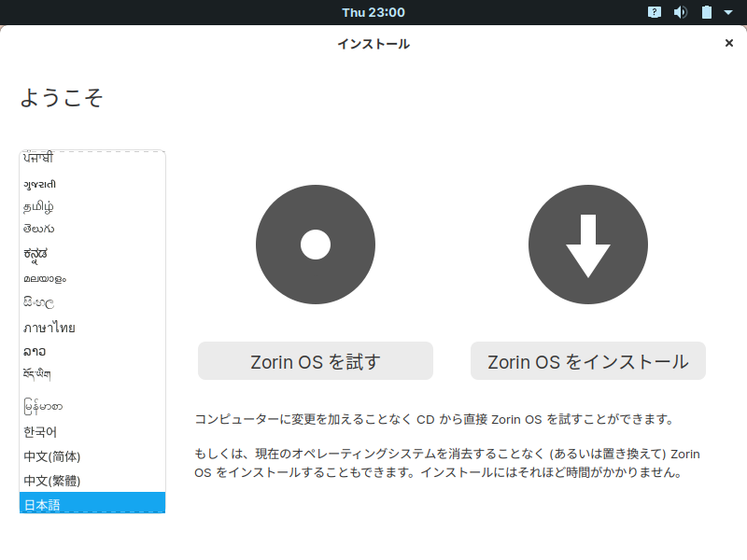
Task: Select Tibetan བོད་ཡིག in the language list
Action: (92, 375)
